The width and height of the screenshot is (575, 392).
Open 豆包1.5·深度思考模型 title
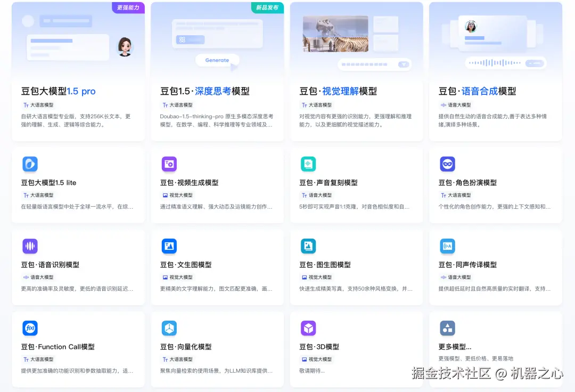tap(204, 91)
